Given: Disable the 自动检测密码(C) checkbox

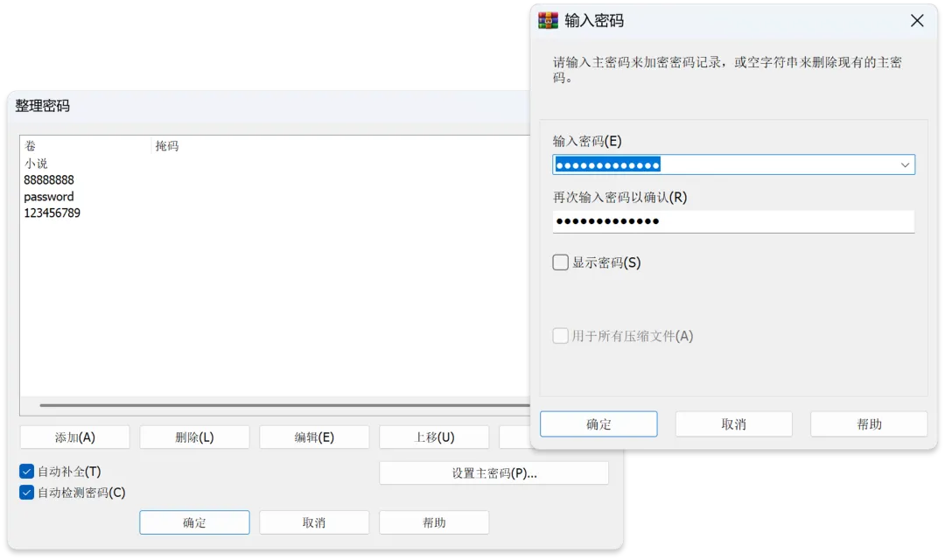Looking at the screenshot, I should tap(27, 493).
